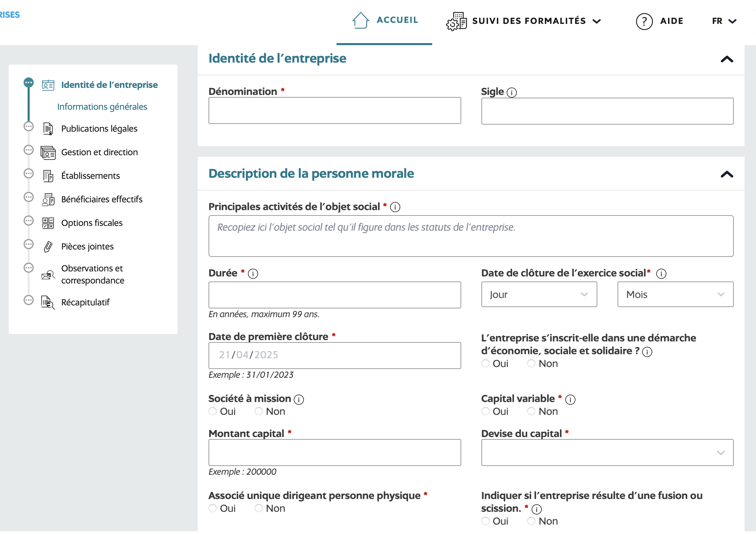Open the Mois dropdown
This screenshot has width=756, height=534.
pos(675,295)
